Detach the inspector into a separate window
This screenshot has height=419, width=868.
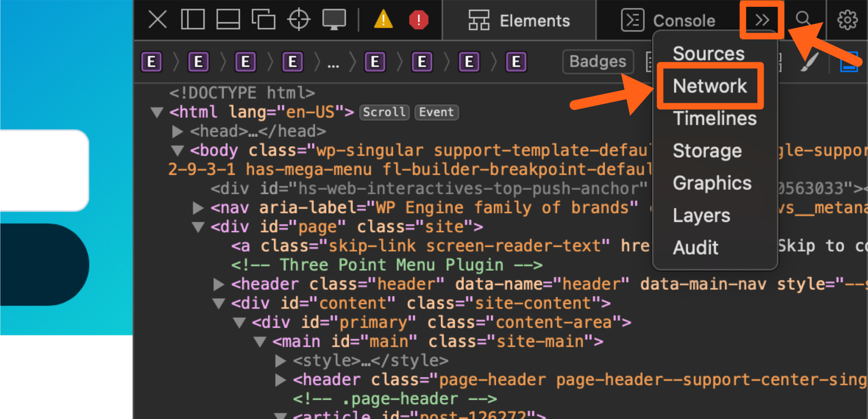263,20
